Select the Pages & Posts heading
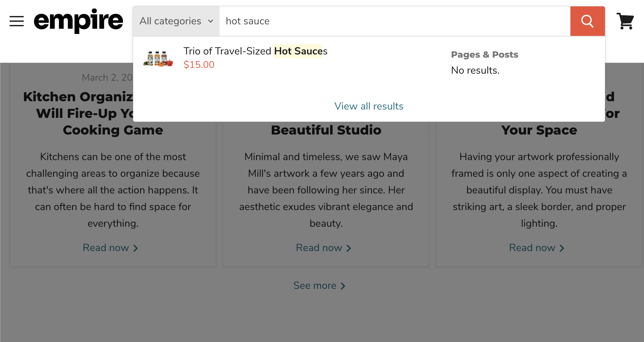Viewport: 644px width, 342px height. point(485,54)
